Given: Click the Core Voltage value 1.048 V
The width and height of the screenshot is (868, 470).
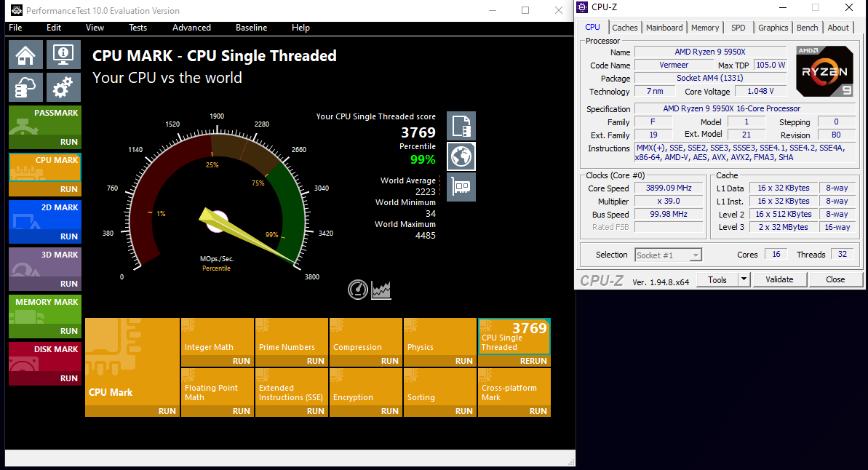Looking at the screenshot, I should pyautogui.click(x=760, y=92).
